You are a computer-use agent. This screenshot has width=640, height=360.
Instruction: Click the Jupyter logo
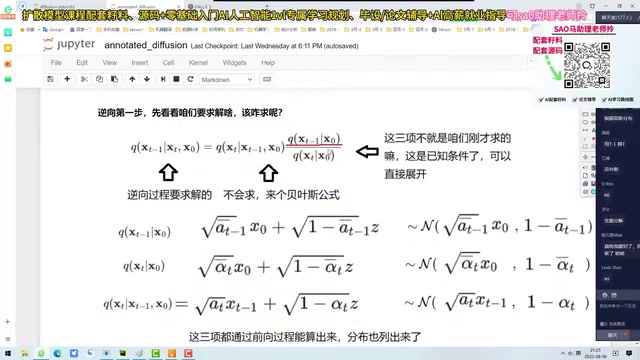(x=69, y=44)
